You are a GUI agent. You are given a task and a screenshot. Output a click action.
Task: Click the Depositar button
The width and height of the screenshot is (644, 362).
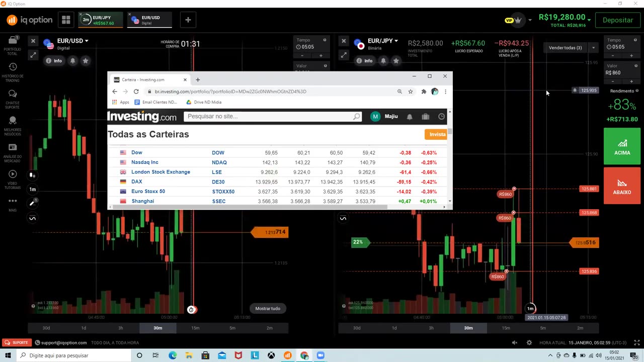point(618,20)
